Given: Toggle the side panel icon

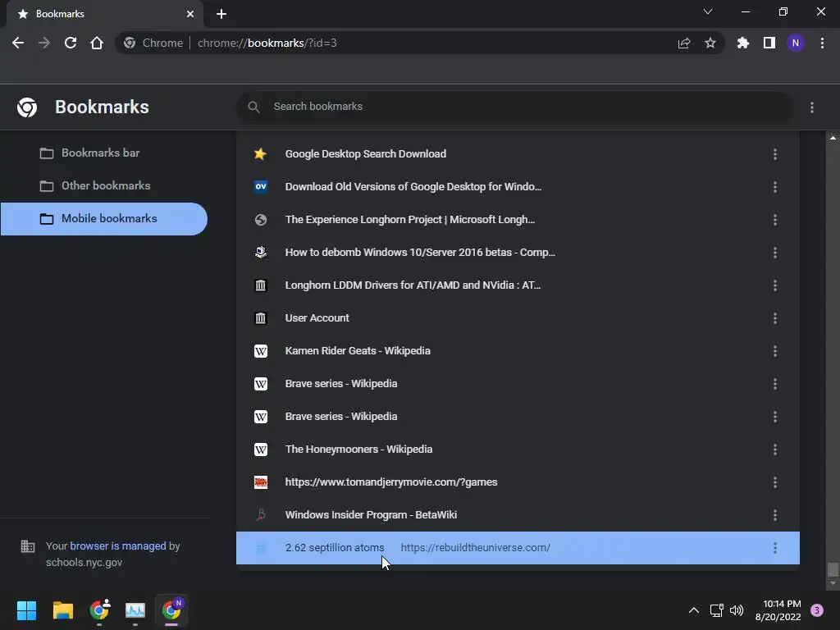Looking at the screenshot, I should click(x=769, y=43).
